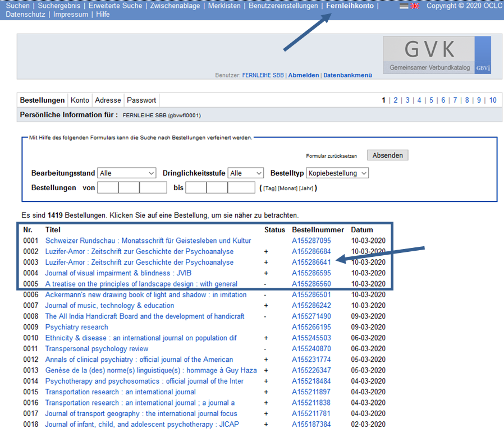Screen dimensions: 504x442
Task: Open Merklisten in the top navigation
Action: (224, 6)
